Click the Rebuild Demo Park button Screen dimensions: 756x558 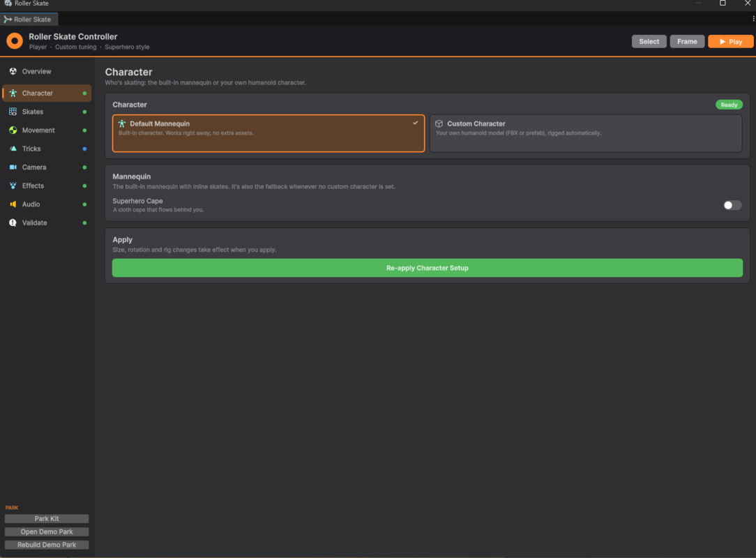[x=47, y=545]
